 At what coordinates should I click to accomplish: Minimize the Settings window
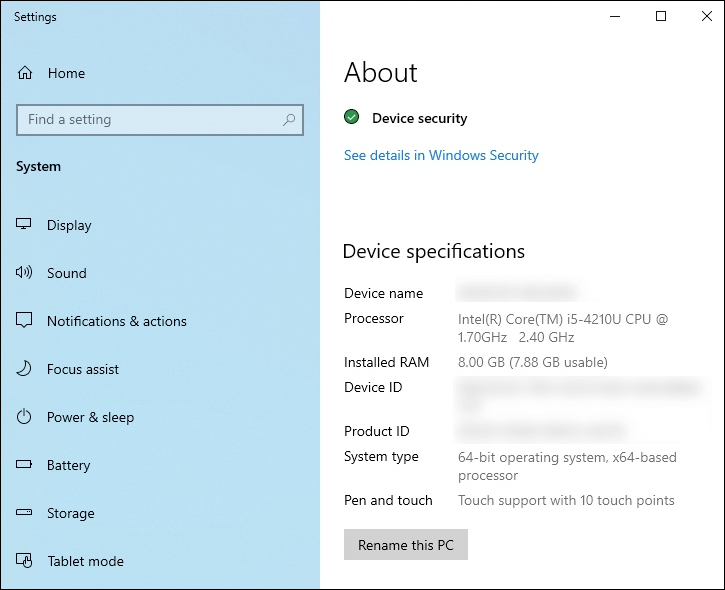click(x=615, y=16)
